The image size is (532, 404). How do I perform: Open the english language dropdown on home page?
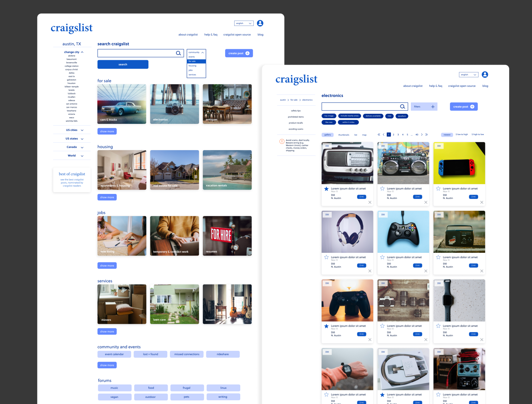pos(244,23)
